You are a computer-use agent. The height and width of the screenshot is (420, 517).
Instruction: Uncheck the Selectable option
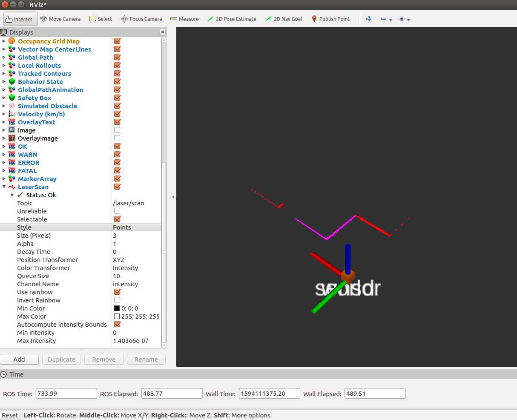point(117,219)
